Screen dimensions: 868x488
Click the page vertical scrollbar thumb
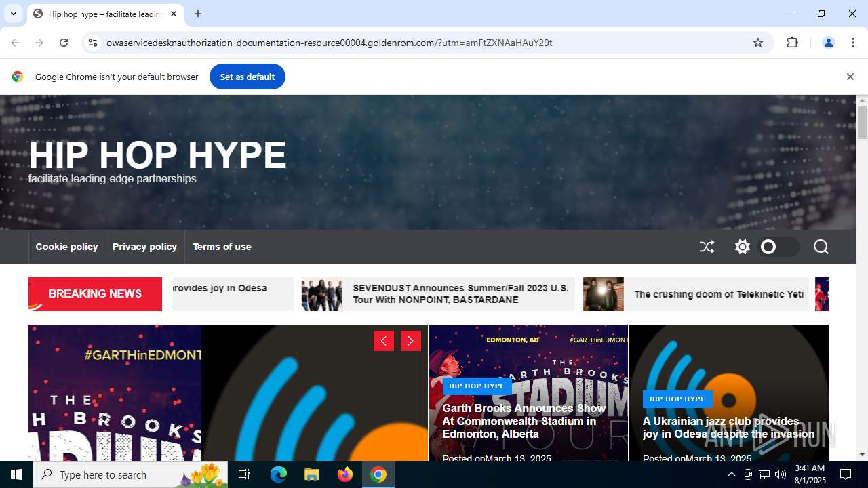click(862, 122)
